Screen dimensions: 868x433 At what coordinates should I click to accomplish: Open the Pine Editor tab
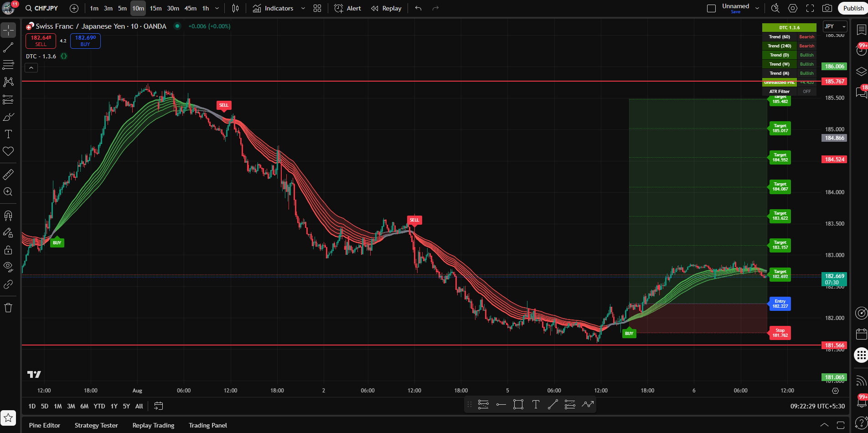(45, 425)
